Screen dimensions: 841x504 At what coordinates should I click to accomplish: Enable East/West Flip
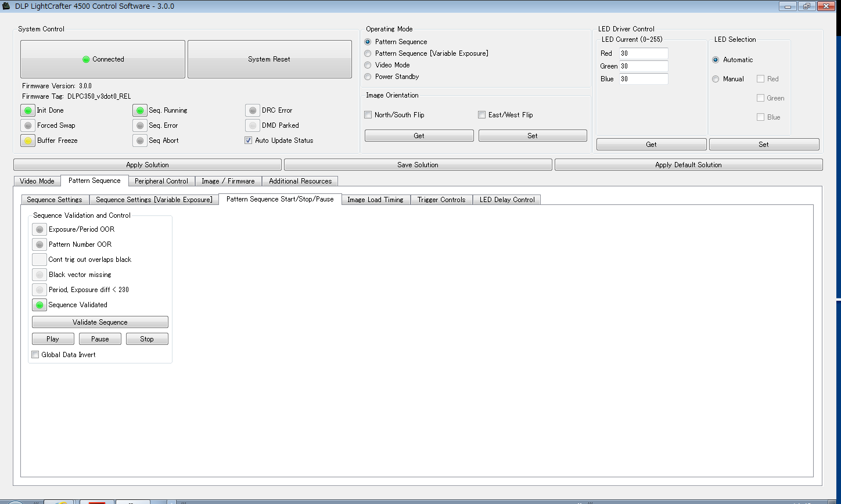click(x=481, y=115)
